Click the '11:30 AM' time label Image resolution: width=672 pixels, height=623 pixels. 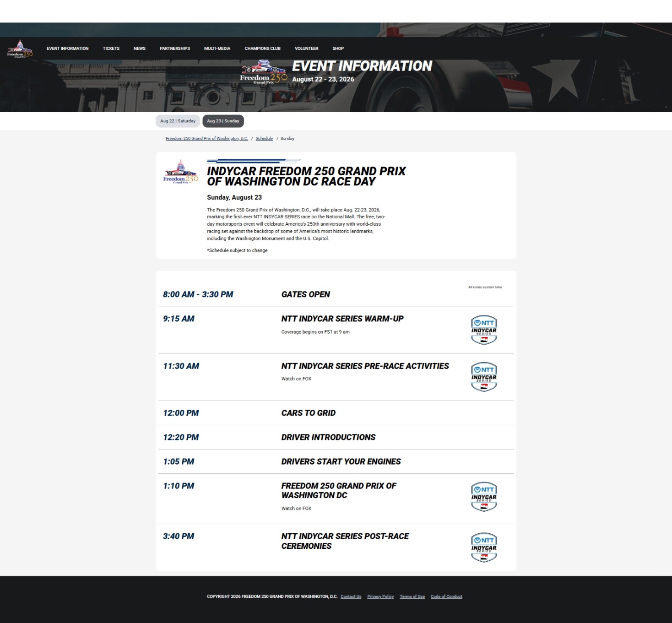pyautogui.click(x=181, y=366)
